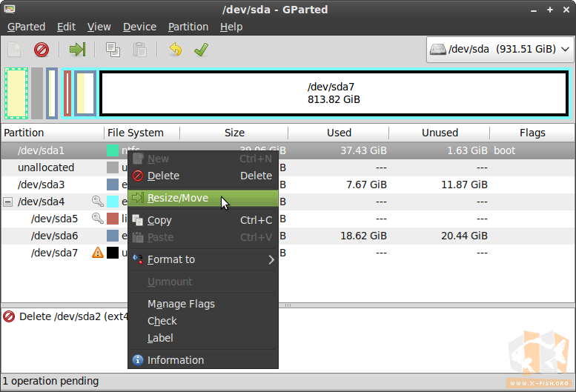Image resolution: width=576 pixels, height=392 pixels.
Task: Click the green ntfs color swatch for sda1
Action: pyautogui.click(x=113, y=150)
